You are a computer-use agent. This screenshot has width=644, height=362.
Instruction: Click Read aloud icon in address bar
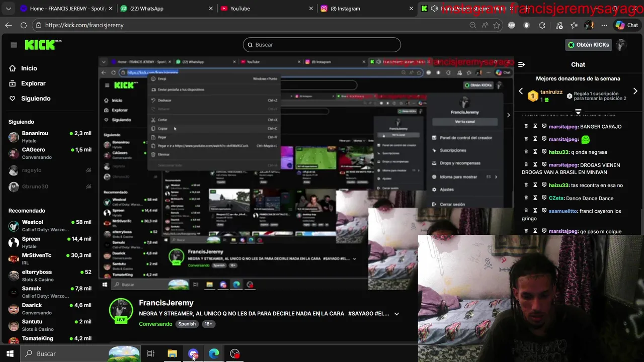(x=485, y=25)
